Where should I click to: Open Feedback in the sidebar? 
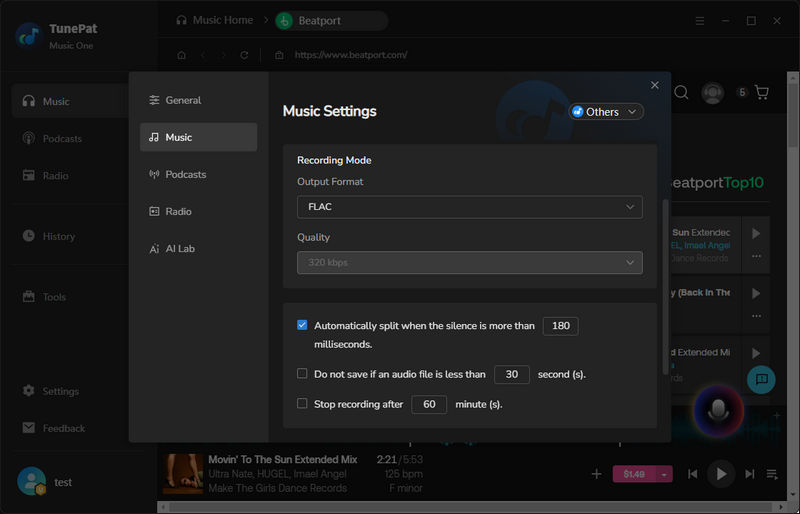pyautogui.click(x=54, y=428)
